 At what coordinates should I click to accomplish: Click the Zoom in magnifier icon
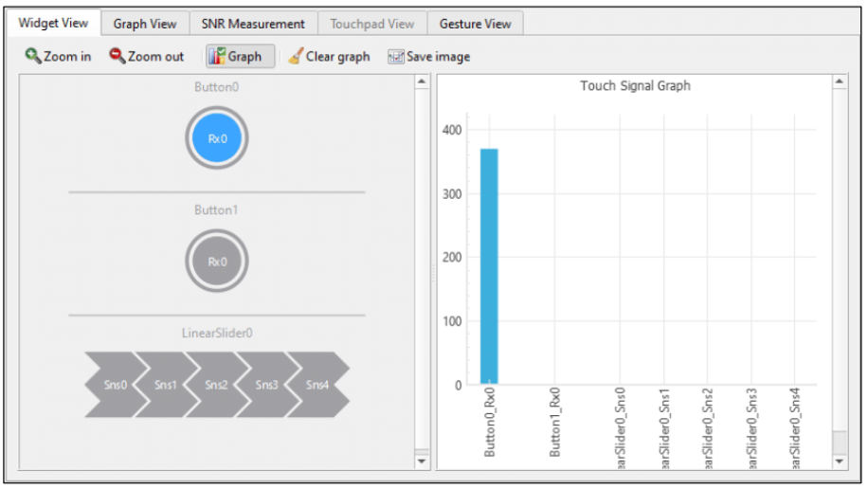point(33,57)
